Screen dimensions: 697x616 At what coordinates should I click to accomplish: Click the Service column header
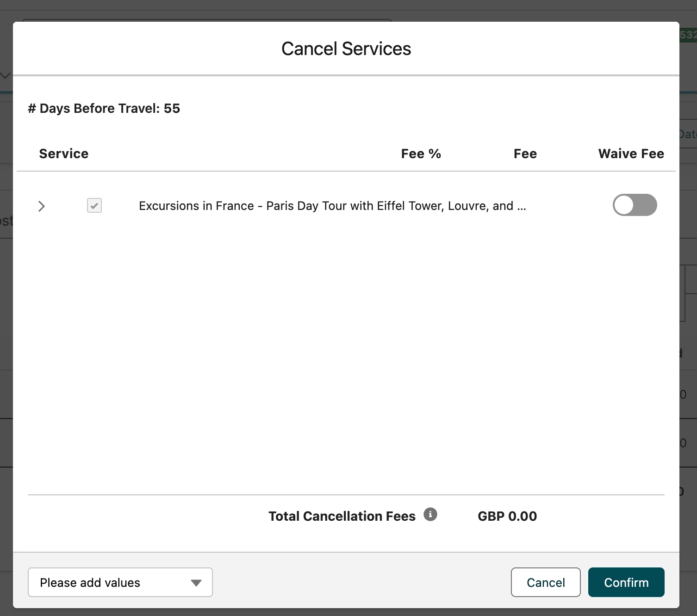pyautogui.click(x=64, y=154)
